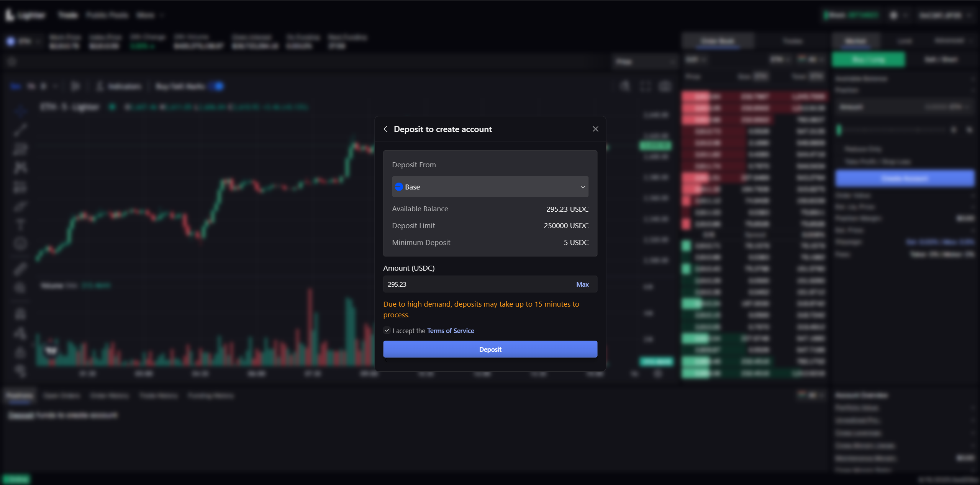The height and width of the screenshot is (485, 980).
Task: Open the Terms of Service link
Action: click(x=451, y=331)
